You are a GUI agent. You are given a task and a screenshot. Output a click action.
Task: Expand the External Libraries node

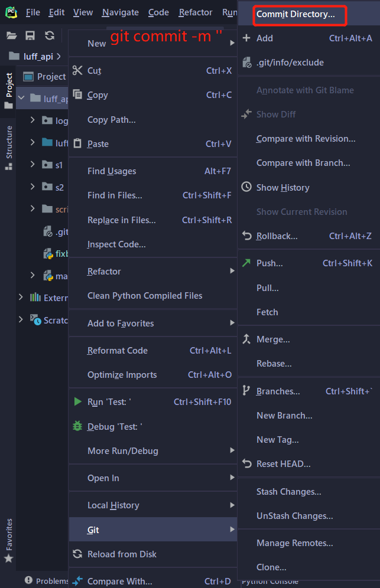(x=21, y=297)
